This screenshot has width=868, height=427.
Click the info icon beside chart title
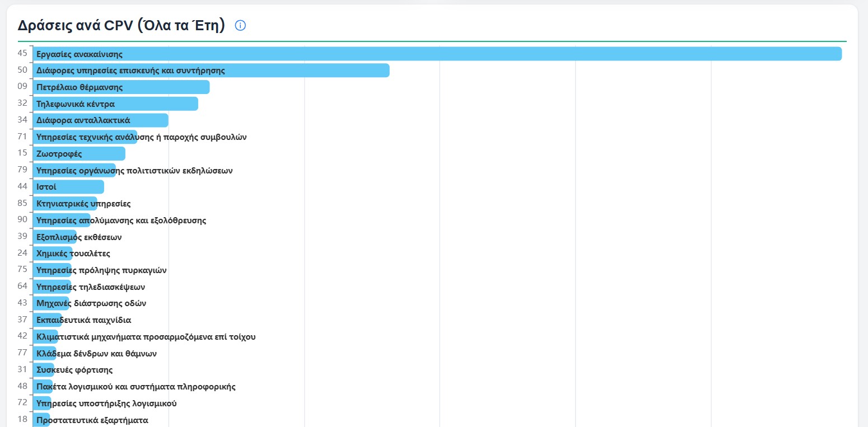click(x=240, y=26)
